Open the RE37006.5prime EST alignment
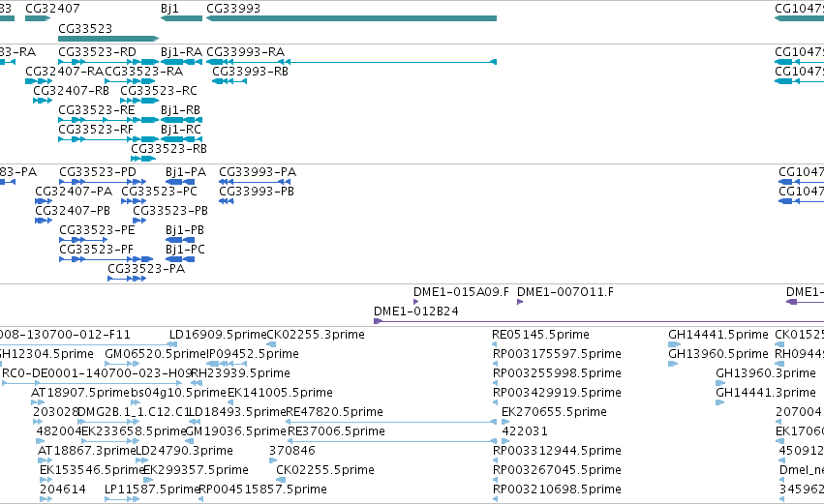Image resolution: width=824 pixels, height=504 pixels. click(x=391, y=441)
